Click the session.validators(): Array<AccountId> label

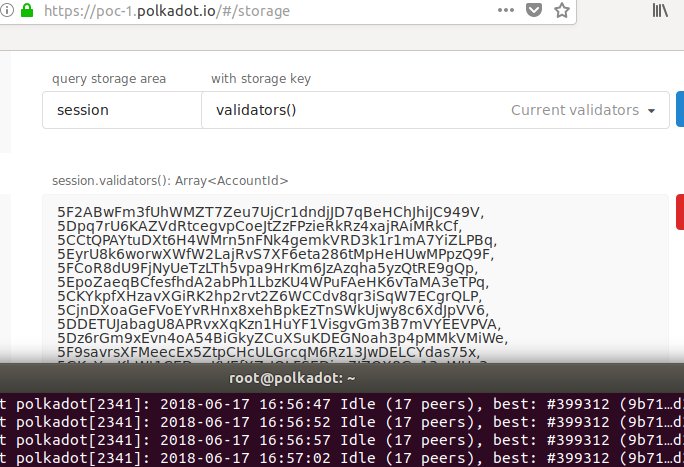(x=170, y=181)
